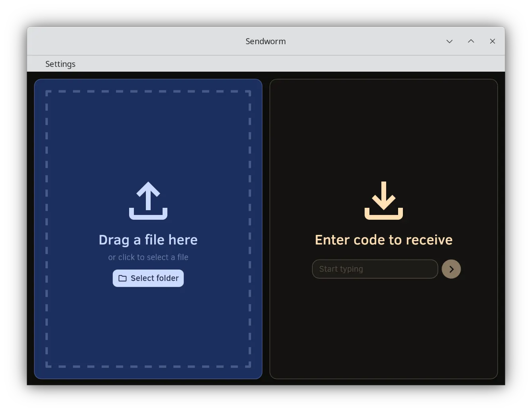This screenshot has width=532, height=412.
Task: Minimize the Sendworm window
Action: [450, 41]
